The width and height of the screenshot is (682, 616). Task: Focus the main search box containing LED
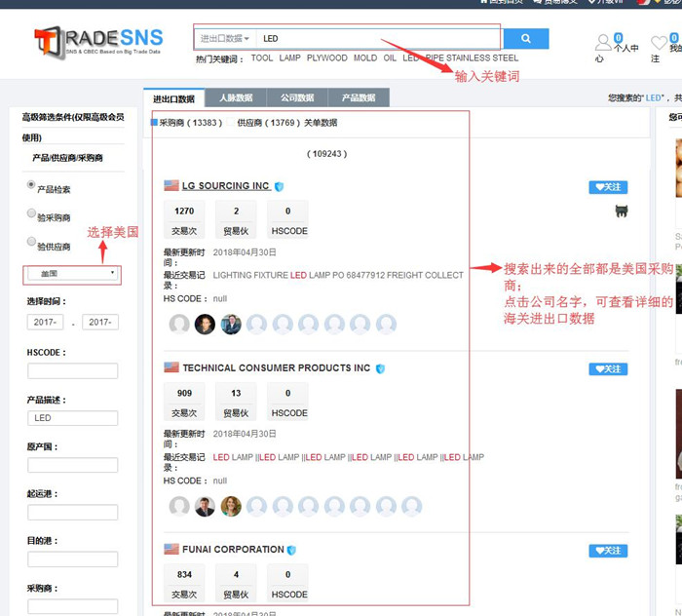(378, 38)
